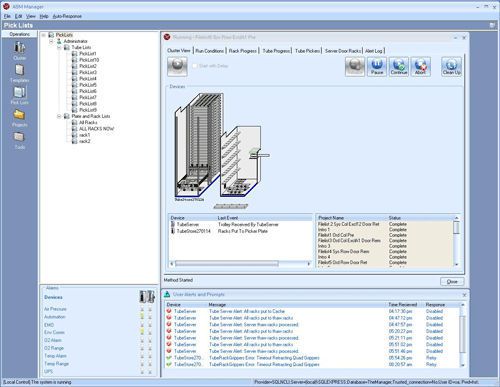Switch to the Run Conditions tab
The height and width of the screenshot is (387, 500).
tap(210, 51)
